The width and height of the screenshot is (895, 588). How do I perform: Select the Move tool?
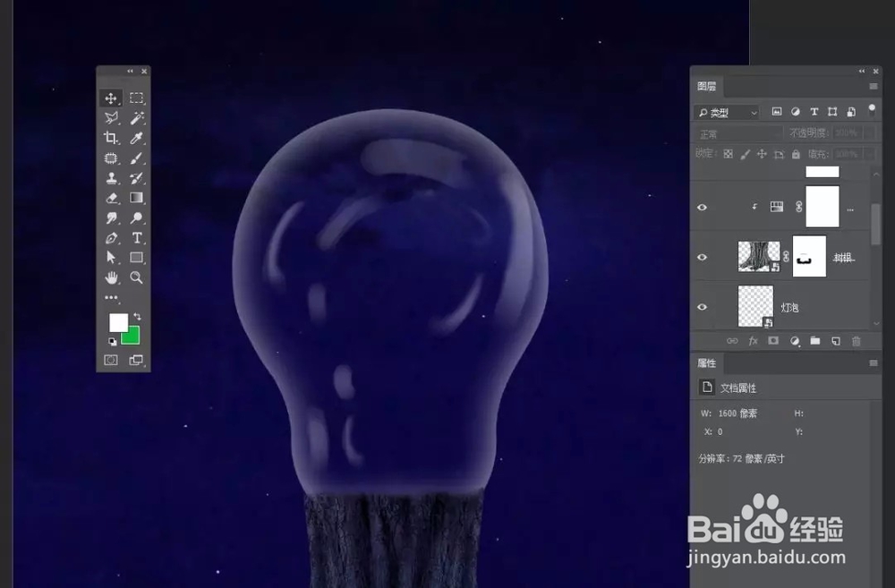point(112,98)
